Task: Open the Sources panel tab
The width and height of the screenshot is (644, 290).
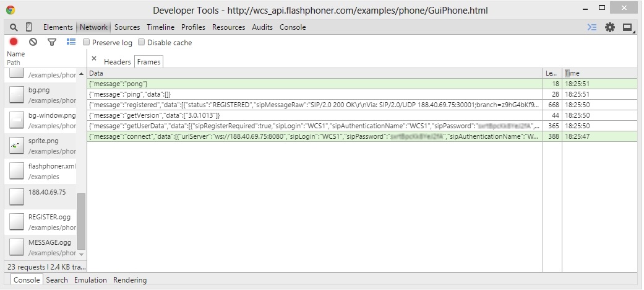Action: tap(127, 27)
